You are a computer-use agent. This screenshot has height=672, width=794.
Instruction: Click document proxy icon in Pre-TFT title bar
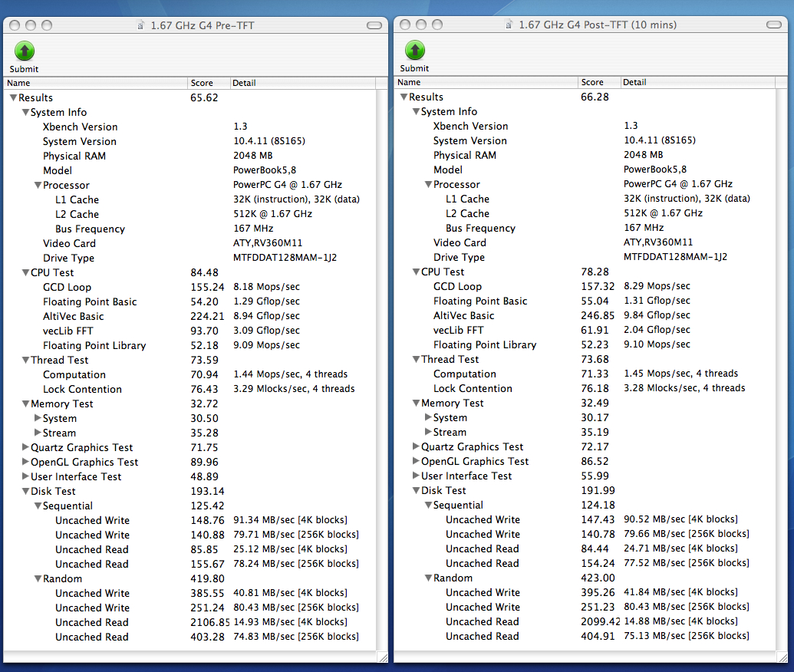coord(141,25)
